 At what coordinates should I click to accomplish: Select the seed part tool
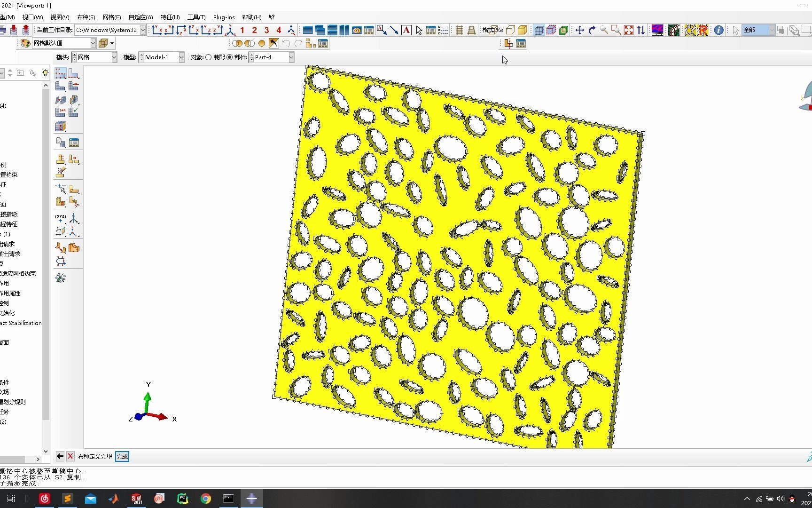(61, 73)
